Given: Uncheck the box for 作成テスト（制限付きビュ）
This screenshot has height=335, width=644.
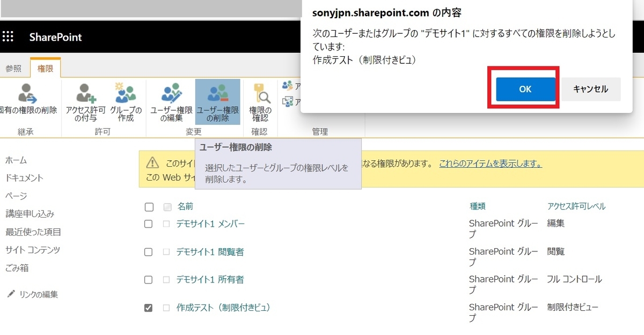Looking at the screenshot, I should 149,308.
